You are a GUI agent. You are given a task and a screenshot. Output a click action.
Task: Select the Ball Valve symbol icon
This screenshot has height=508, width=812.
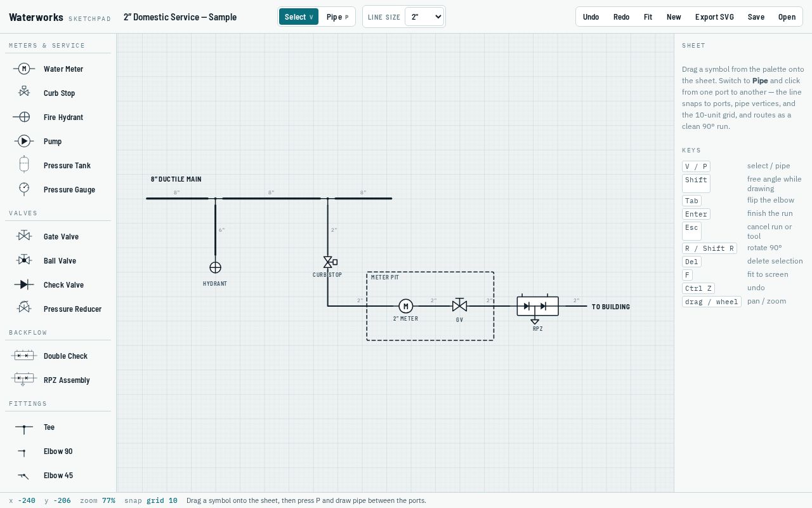pos(24,260)
